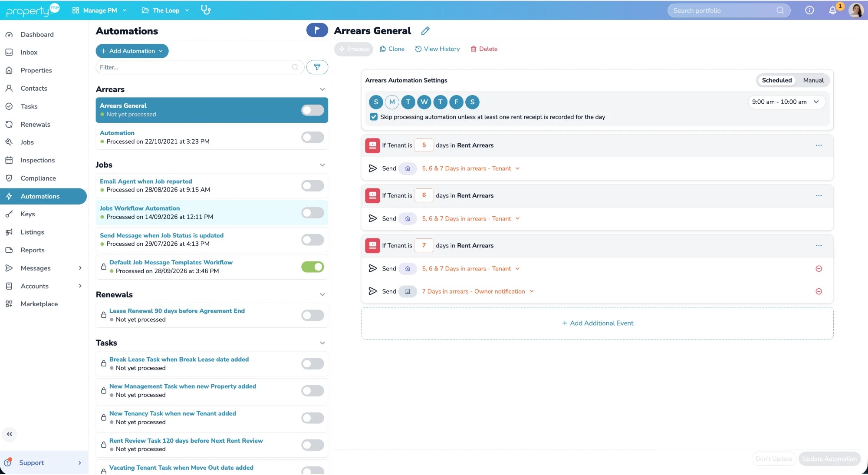Click the stethoscope health check icon
The image size is (868, 475).
[206, 10]
